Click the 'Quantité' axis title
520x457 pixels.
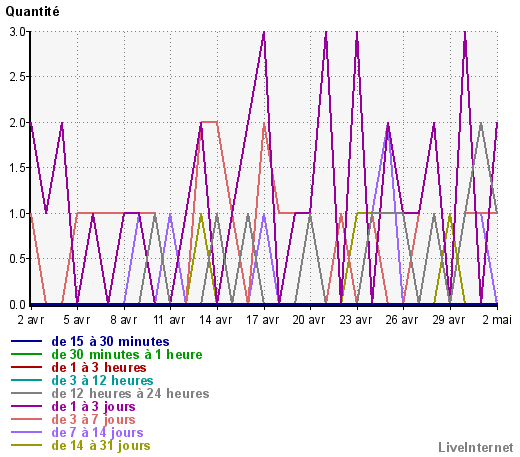tap(32, 12)
